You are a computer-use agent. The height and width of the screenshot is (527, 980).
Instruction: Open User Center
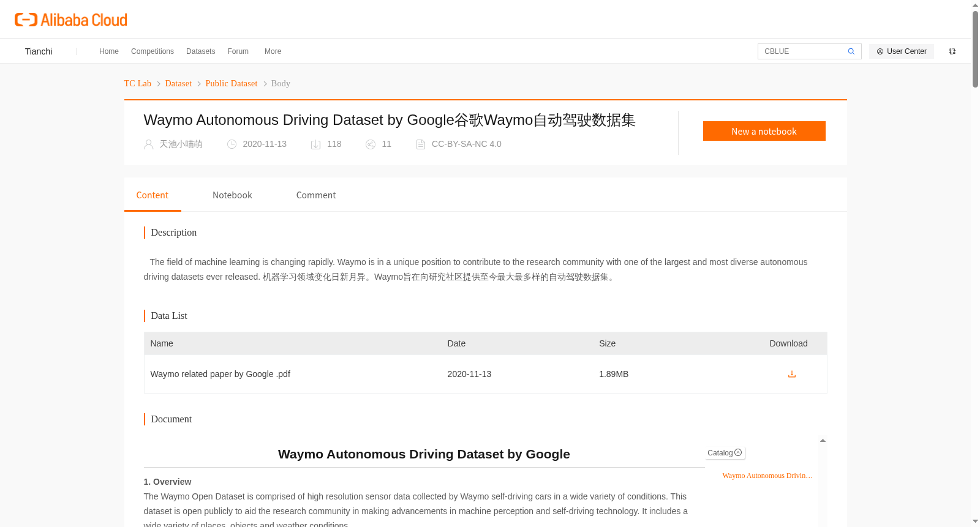[902, 51]
